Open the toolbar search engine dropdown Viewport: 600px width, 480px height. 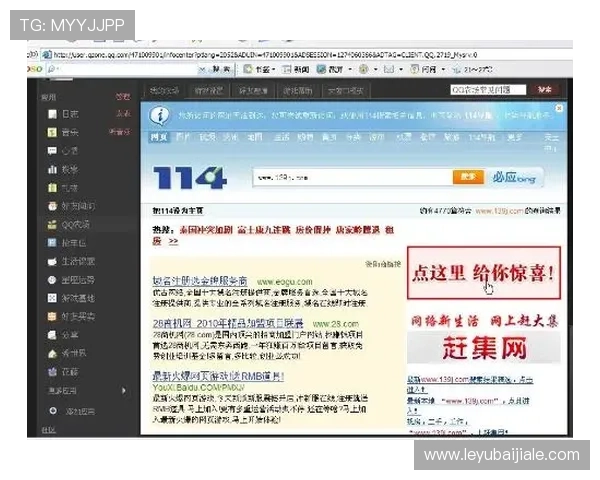coord(59,69)
